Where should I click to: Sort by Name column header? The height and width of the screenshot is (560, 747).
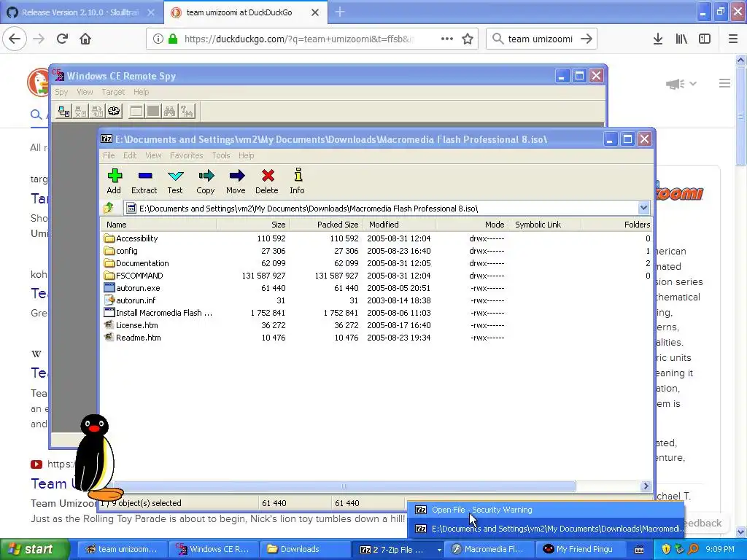pos(158,225)
